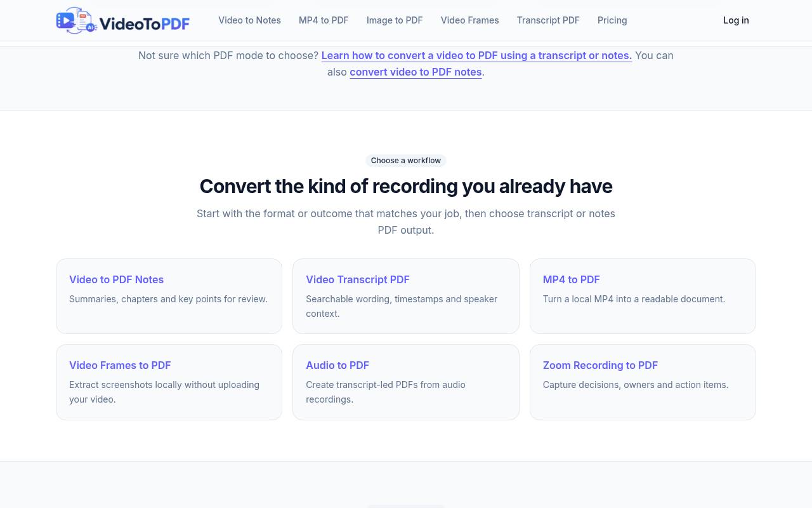Click 'Extract screenshots locally' description text

click(x=164, y=392)
